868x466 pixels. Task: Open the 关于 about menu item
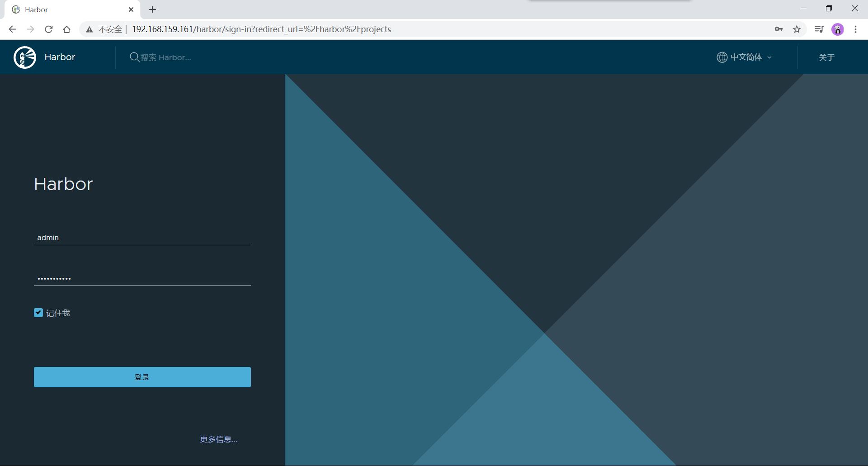pos(826,57)
